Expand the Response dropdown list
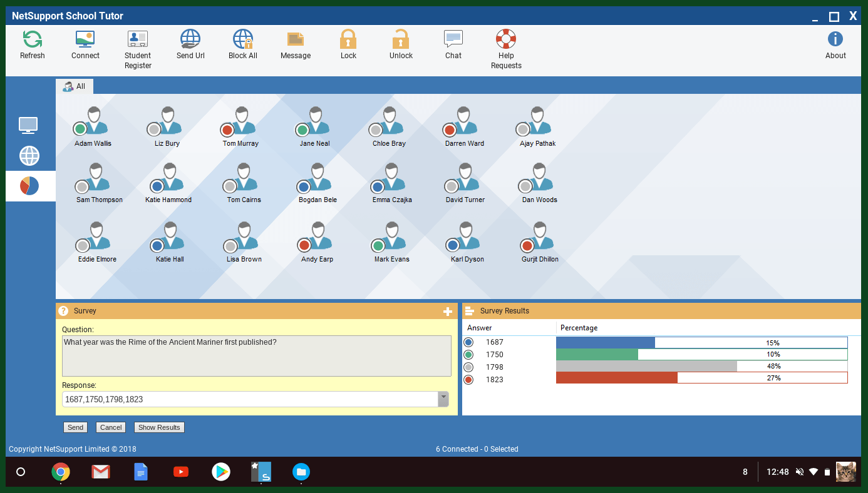 443,399
